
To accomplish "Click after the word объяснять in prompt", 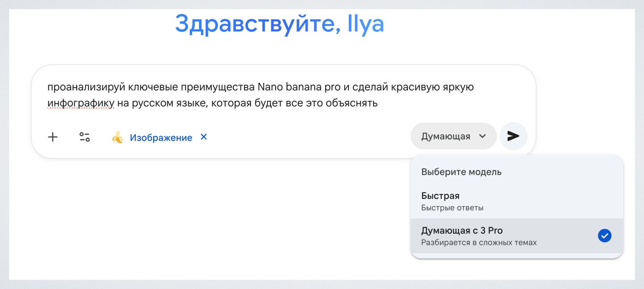I will [378, 103].
